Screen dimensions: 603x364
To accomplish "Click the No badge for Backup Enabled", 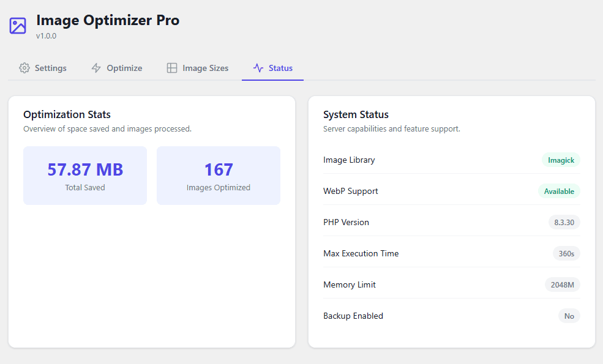I will click(x=569, y=316).
